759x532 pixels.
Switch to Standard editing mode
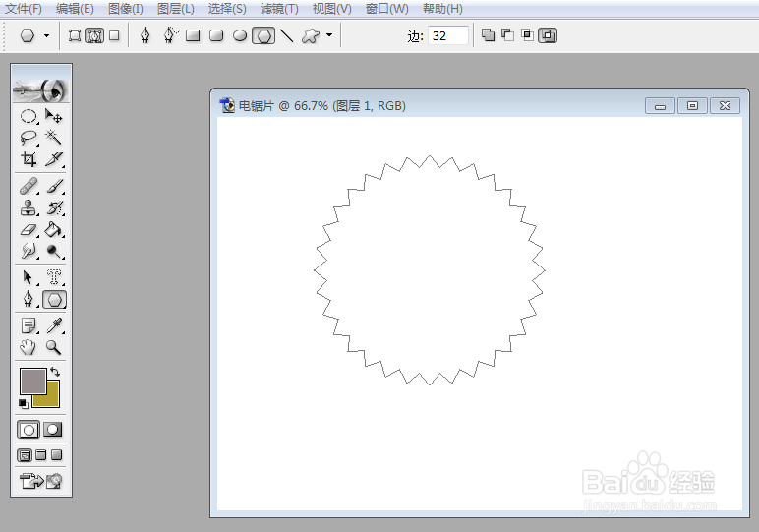click(x=29, y=430)
